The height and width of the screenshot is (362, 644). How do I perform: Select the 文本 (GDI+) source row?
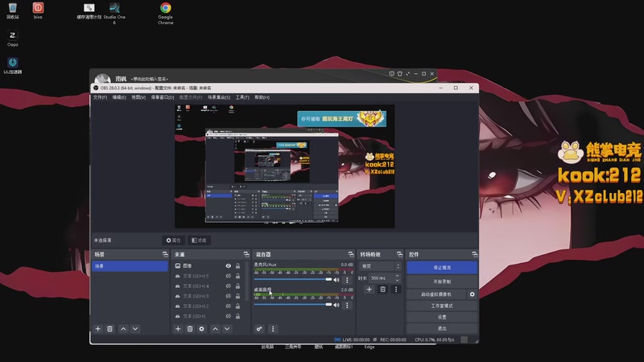pyautogui.click(x=208, y=316)
